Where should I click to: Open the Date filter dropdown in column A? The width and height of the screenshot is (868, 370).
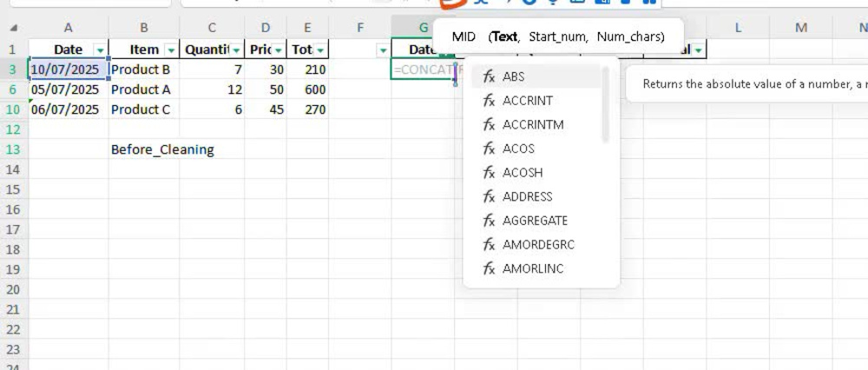click(x=100, y=50)
